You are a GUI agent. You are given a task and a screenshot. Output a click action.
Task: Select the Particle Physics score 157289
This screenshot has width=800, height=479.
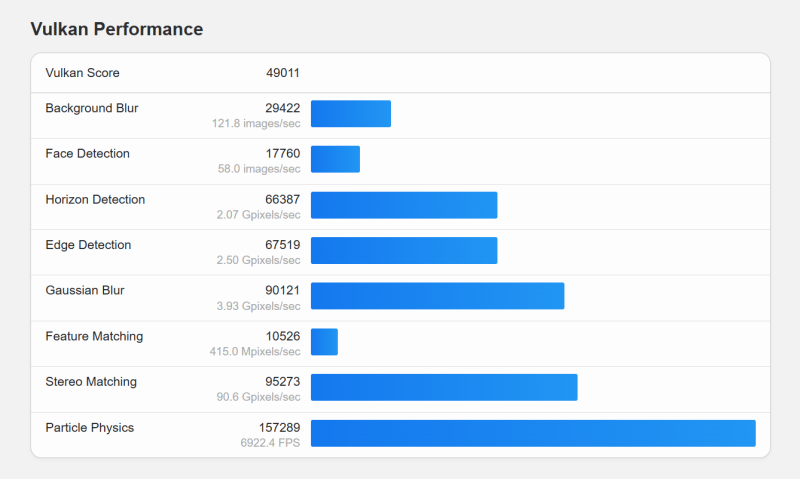(280, 427)
